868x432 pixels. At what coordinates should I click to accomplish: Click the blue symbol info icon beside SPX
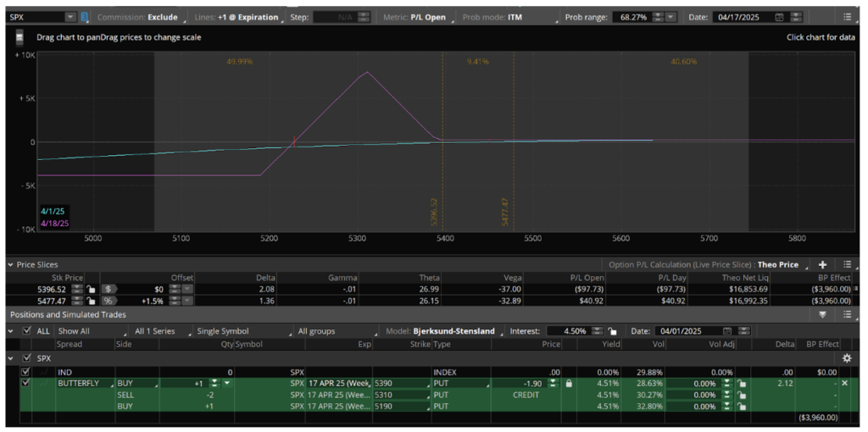pos(84,17)
